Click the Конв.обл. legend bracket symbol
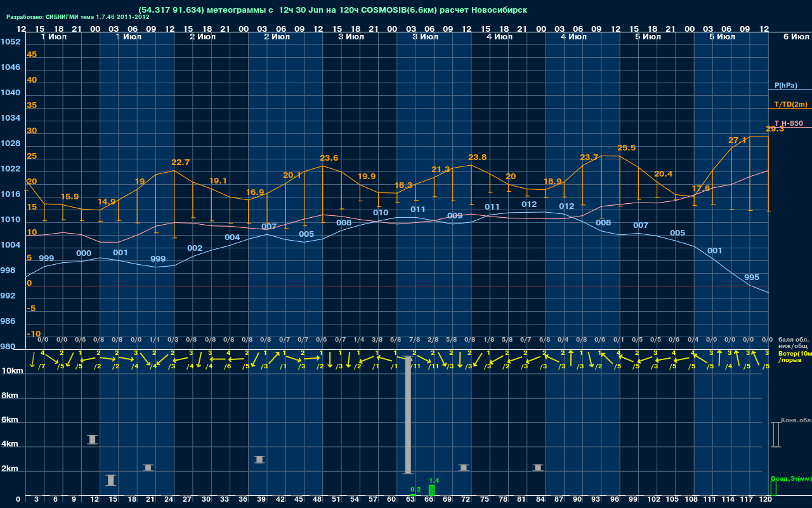The image size is (812, 508). (775, 435)
